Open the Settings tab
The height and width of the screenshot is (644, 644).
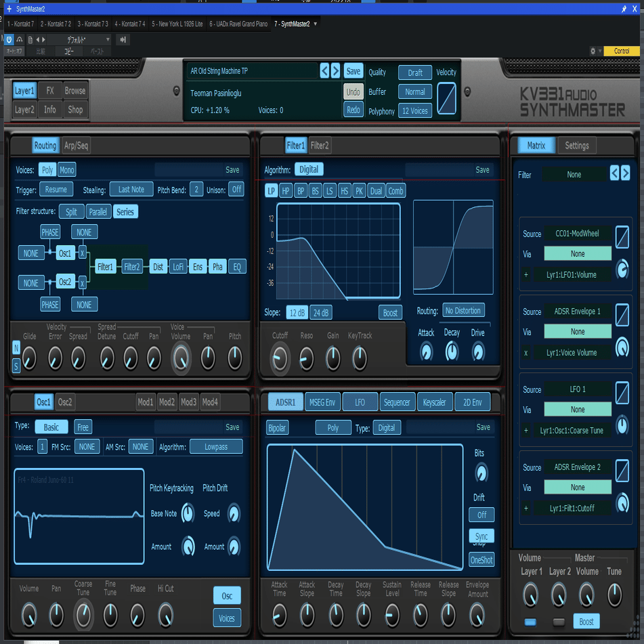(x=577, y=146)
